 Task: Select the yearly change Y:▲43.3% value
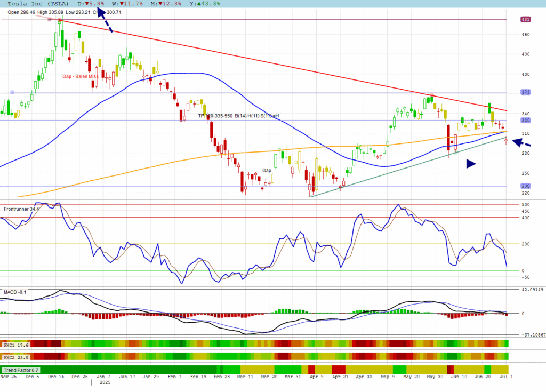205,4
